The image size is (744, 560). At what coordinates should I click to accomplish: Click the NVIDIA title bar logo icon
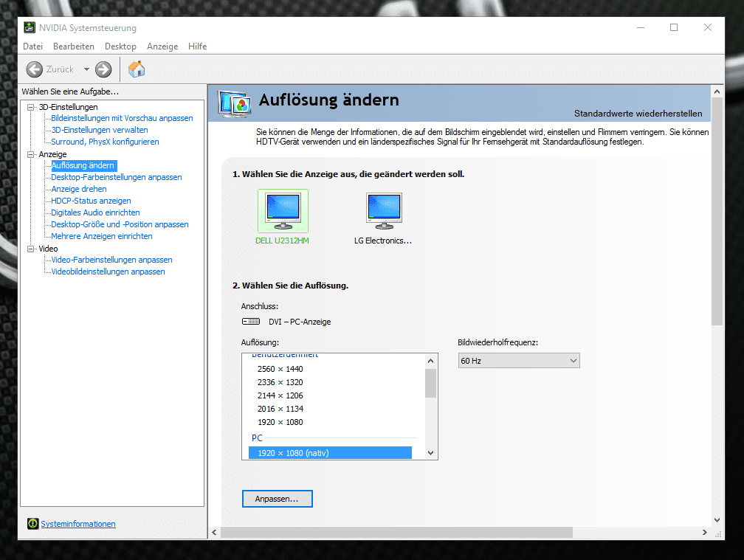[30, 27]
